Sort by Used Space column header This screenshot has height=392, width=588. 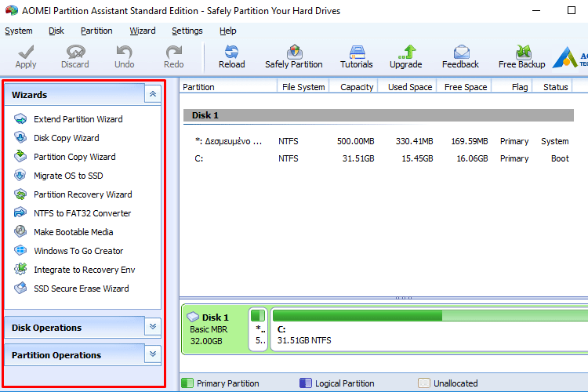tap(407, 87)
